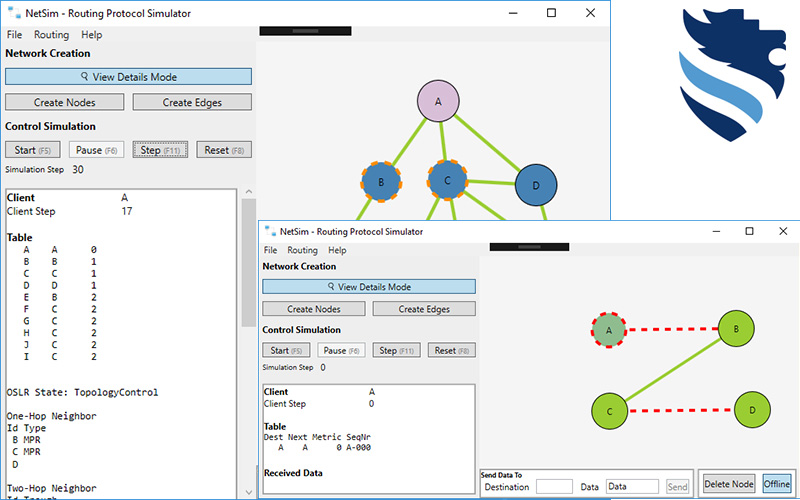800x500 pixels.
Task: Click 'Received Data' heading in front window
Action: [293, 473]
